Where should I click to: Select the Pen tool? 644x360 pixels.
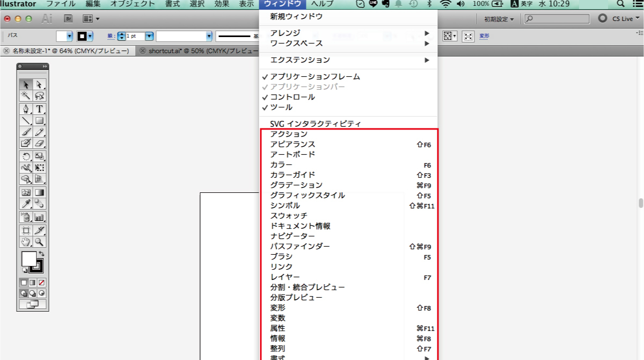[x=26, y=109]
